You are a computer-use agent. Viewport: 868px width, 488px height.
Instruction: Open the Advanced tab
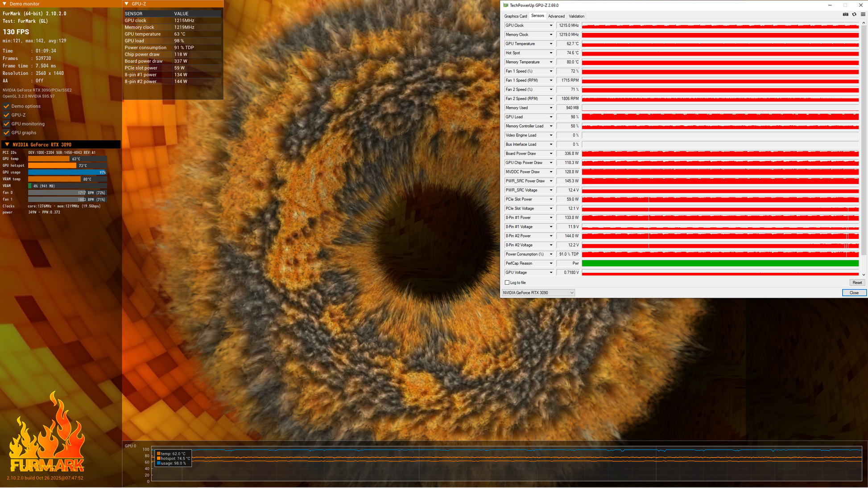556,16
